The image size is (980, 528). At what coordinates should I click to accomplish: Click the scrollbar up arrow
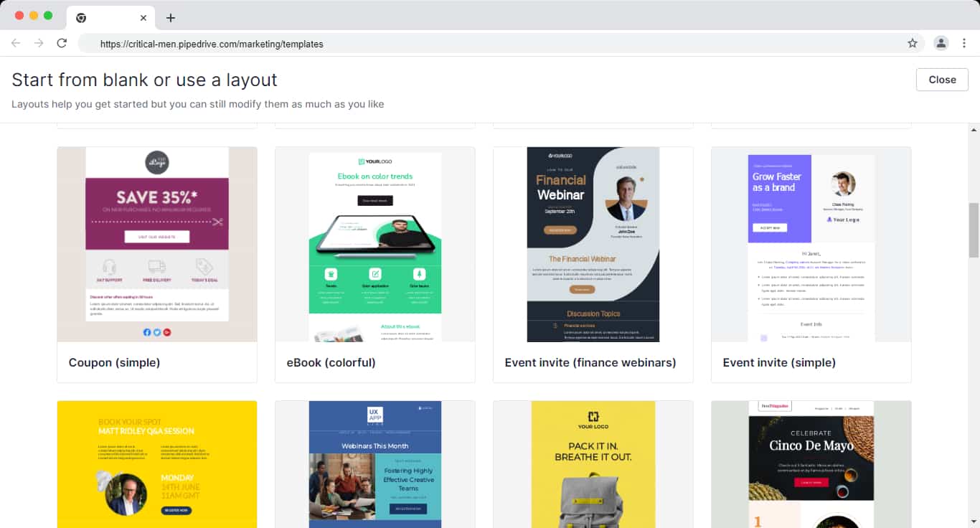pyautogui.click(x=974, y=130)
